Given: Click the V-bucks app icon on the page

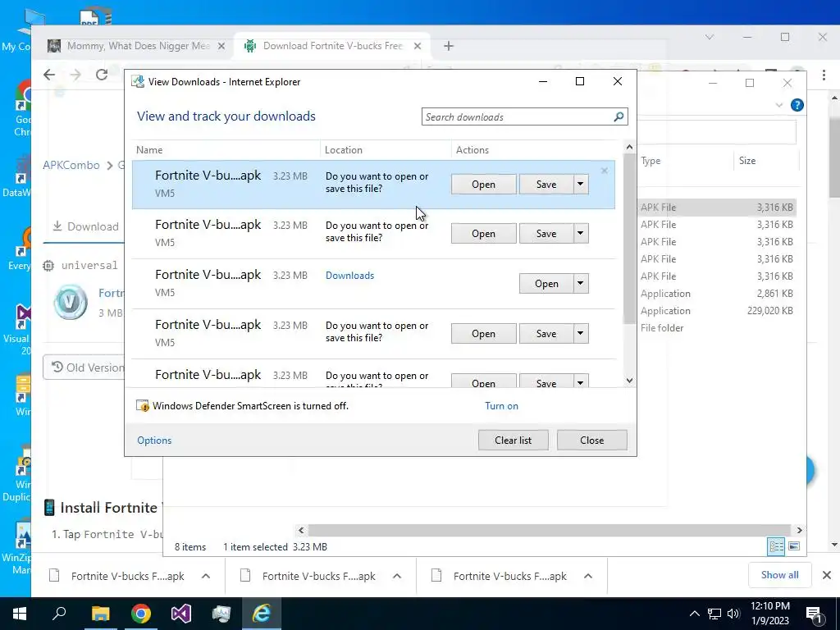Looking at the screenshot, I should [x=71, y=302].
